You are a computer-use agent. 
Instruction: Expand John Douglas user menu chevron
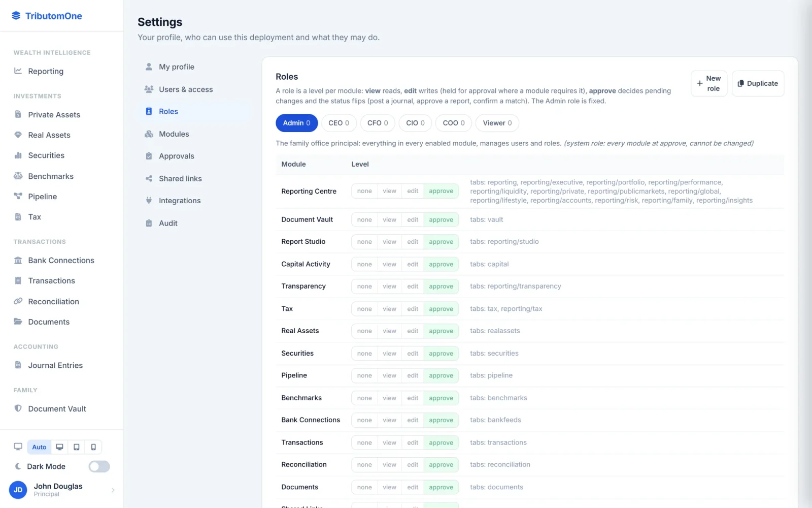(x=113, y=490)
